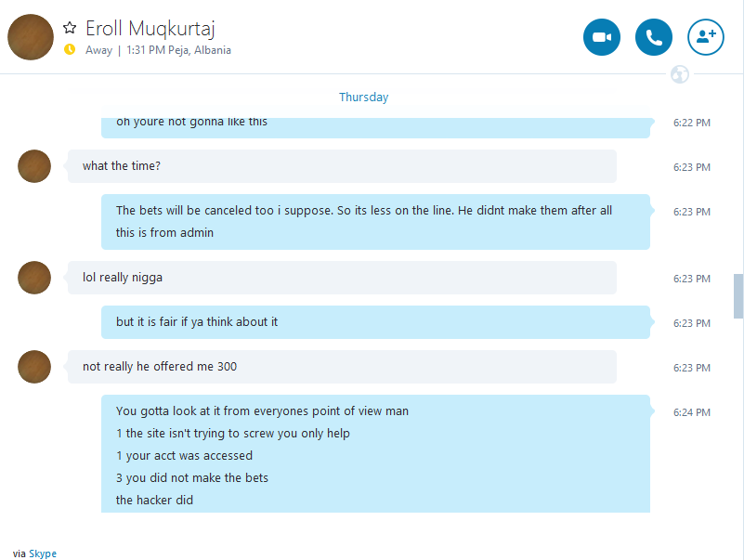The width and height of the screenshot is (744, 560).
Task: Click avatar next to "lol really" message
Action: (x=34, y=278)
